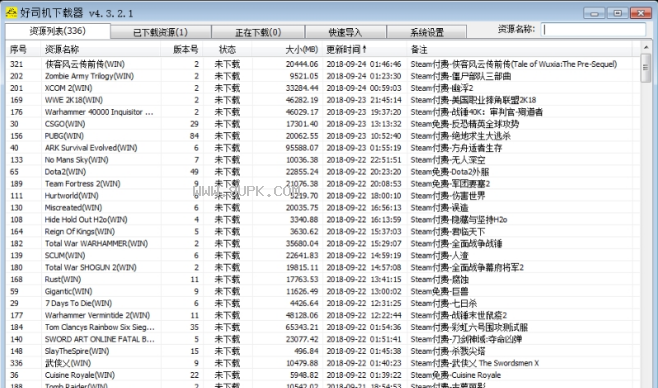Image resolution: width=658 pixels, height=388 pixels.
Task: Focus the 资源名称 search field
Action: [x=593, y=29]
